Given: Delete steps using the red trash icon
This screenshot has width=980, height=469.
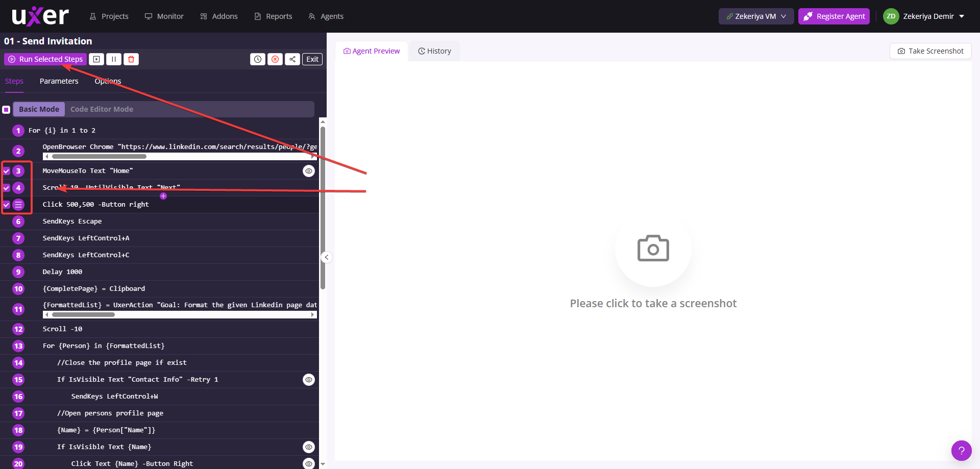Looking at the screenshot, I should pyautogui.click(x=131, y=59).
